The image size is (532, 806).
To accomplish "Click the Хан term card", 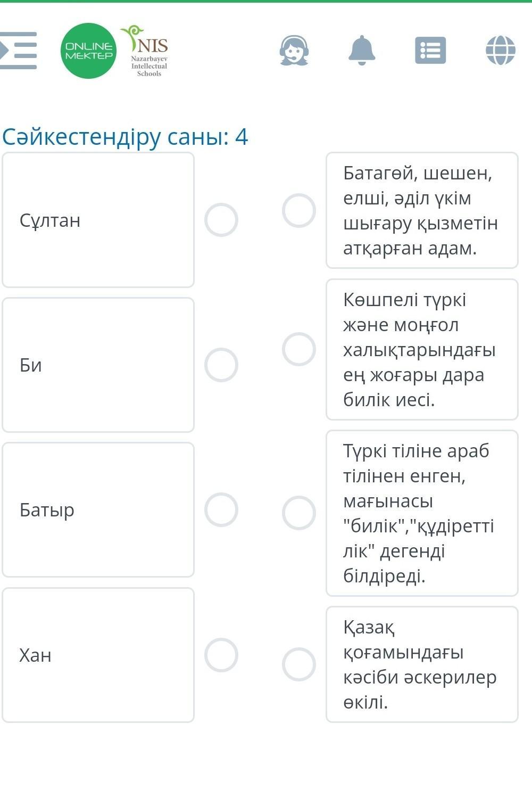I will 98,655.
